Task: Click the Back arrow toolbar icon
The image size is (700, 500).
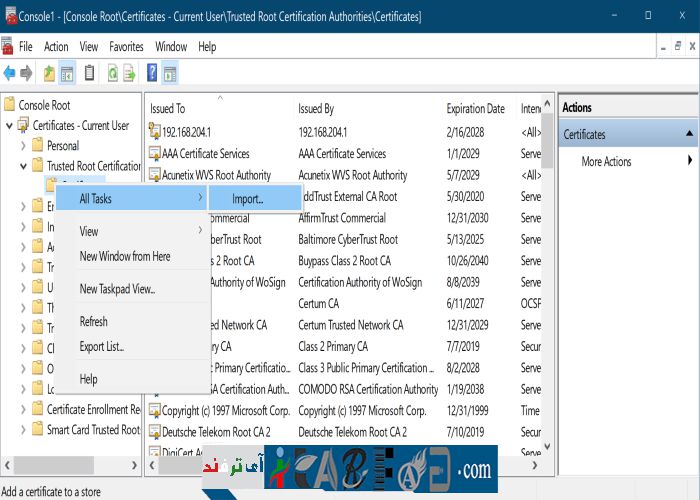Action: click(x=10, y=73)
